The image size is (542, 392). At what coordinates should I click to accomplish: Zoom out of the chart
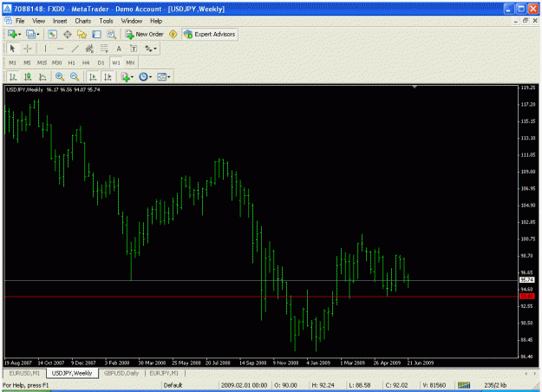point(75,76)
